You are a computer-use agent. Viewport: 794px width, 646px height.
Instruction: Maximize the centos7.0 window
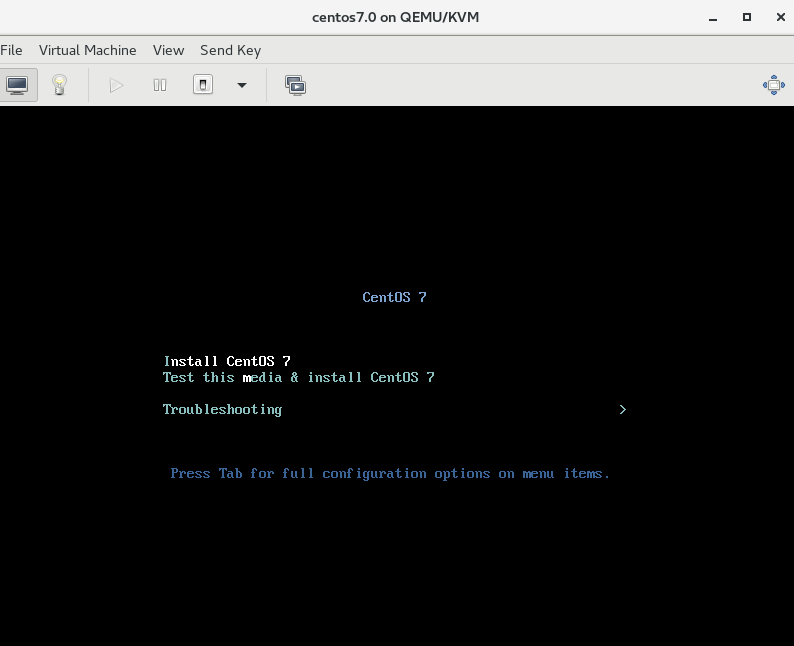[746, 17]
